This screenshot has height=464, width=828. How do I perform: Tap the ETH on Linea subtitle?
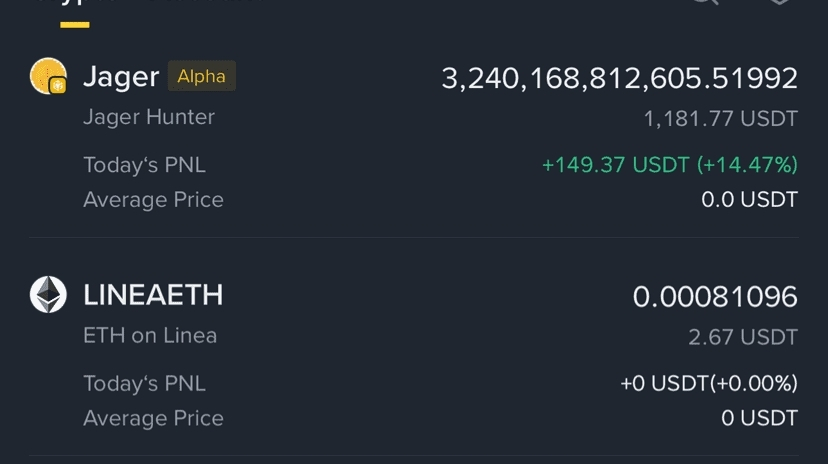(150, 335)
